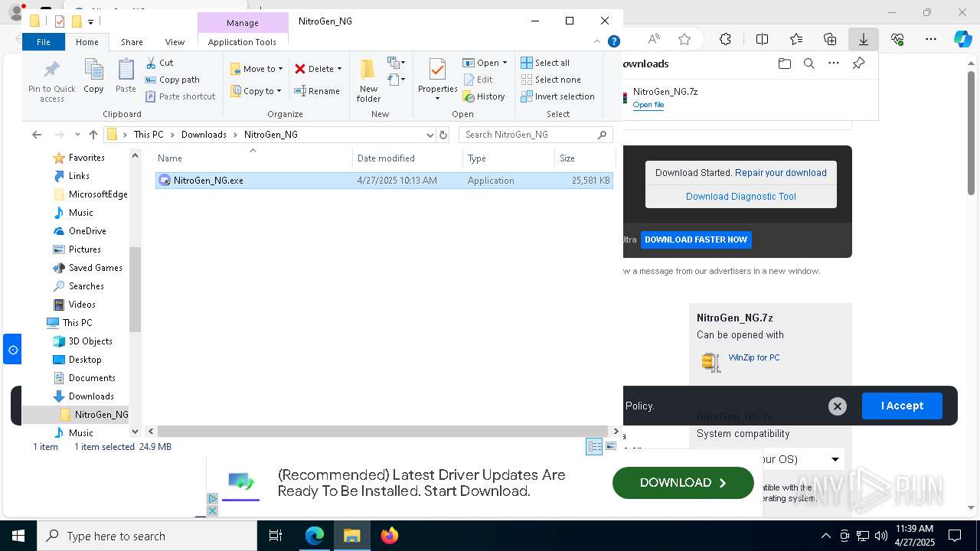Click DOWNLOAD FASTER NOW button
Screen dimensions: 980x551
(696, 240)
